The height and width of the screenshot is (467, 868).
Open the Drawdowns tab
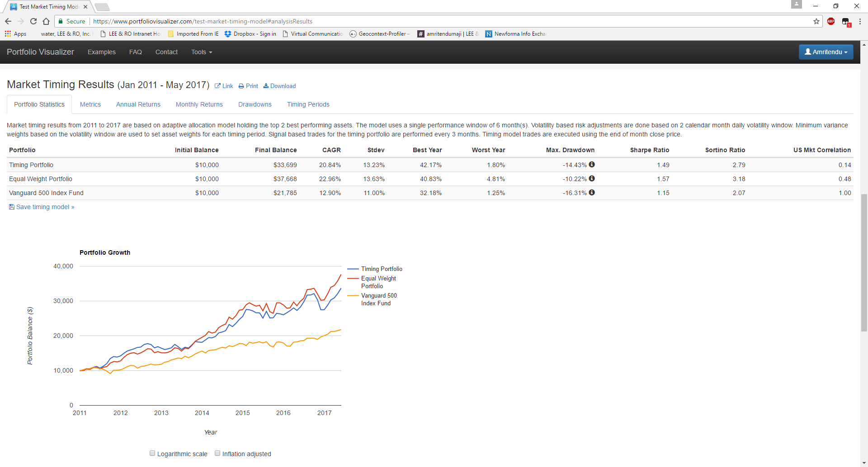click(x=255, y=104)
